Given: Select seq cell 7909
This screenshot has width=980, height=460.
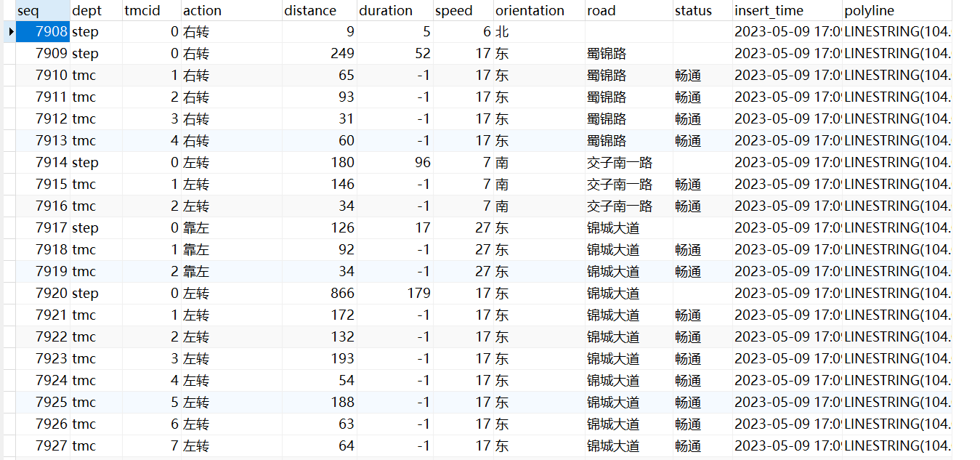Looking at the screenshot, I should (x=43, y=54).
